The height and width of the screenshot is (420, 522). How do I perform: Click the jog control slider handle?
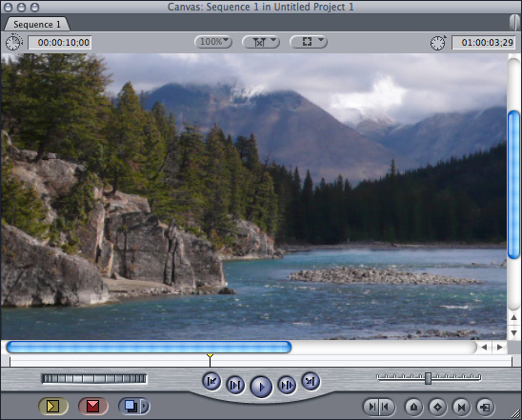pos(428,378)
